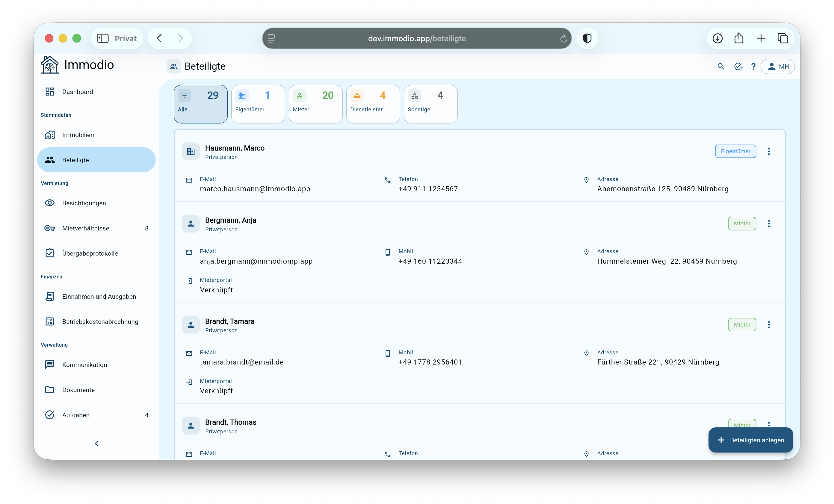This screenshot has height=504, width=834.
Task: Click the Betriebskostenabrechnung calculator icon
Action: coord(50,321)
